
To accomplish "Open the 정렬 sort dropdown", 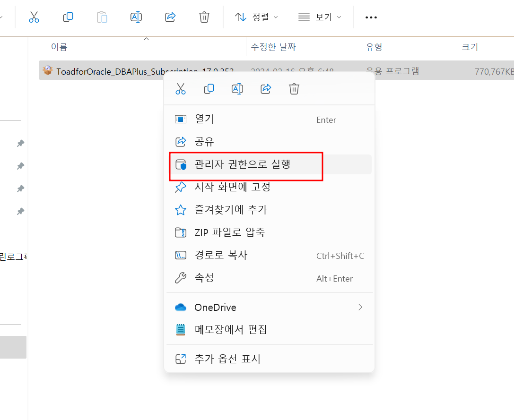I will 256,17.
